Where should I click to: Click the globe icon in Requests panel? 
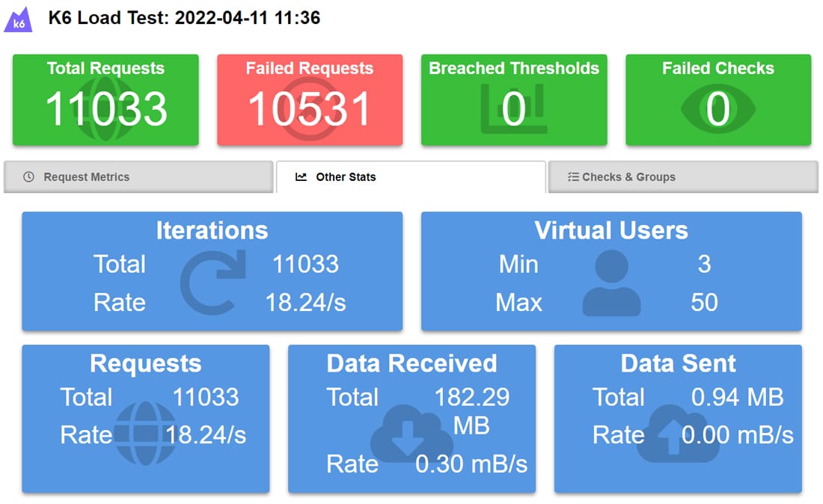tap(146, 434)
